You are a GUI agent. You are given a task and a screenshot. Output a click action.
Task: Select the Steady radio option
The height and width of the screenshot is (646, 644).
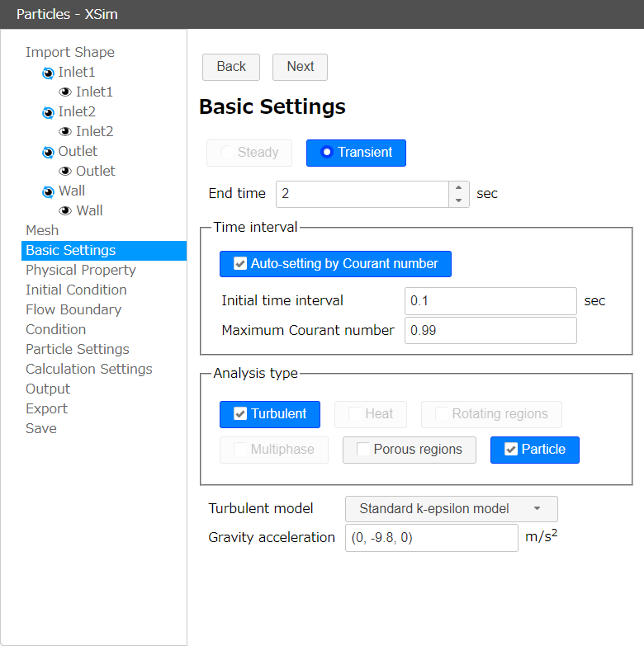249,153
